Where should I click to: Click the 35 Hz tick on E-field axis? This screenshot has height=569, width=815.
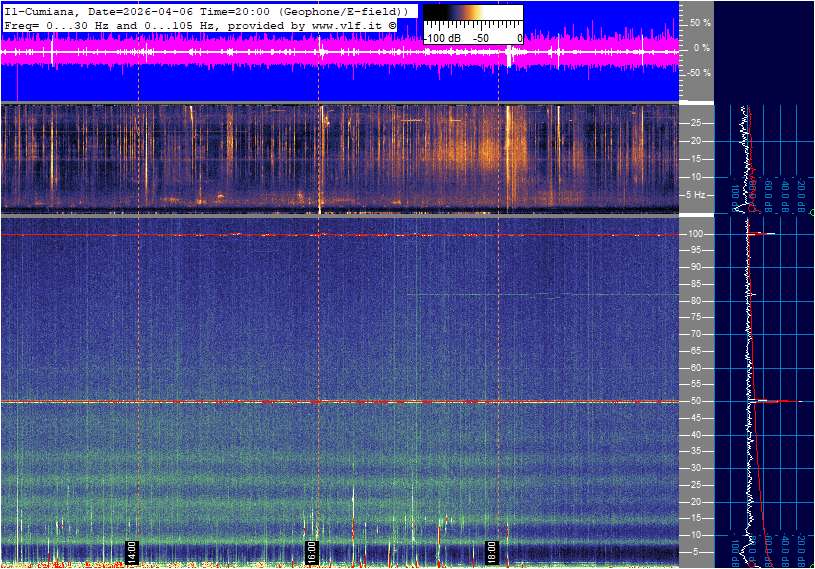coord(695,452)
